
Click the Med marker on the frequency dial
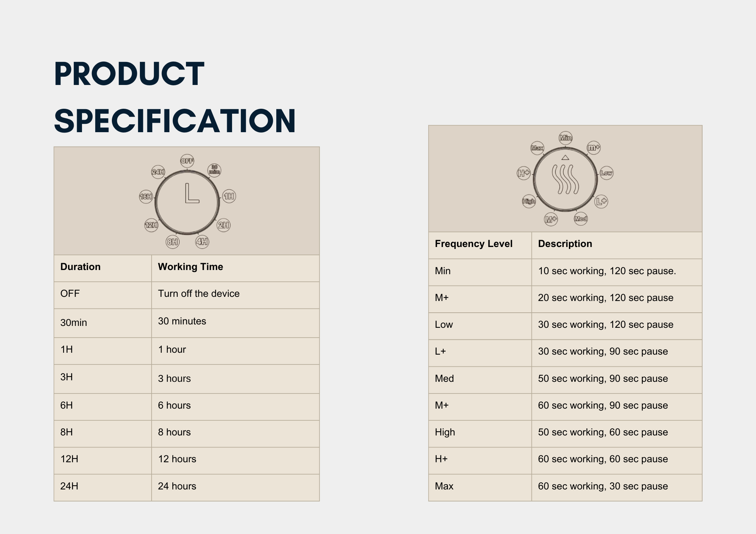[x=581, y=219]
